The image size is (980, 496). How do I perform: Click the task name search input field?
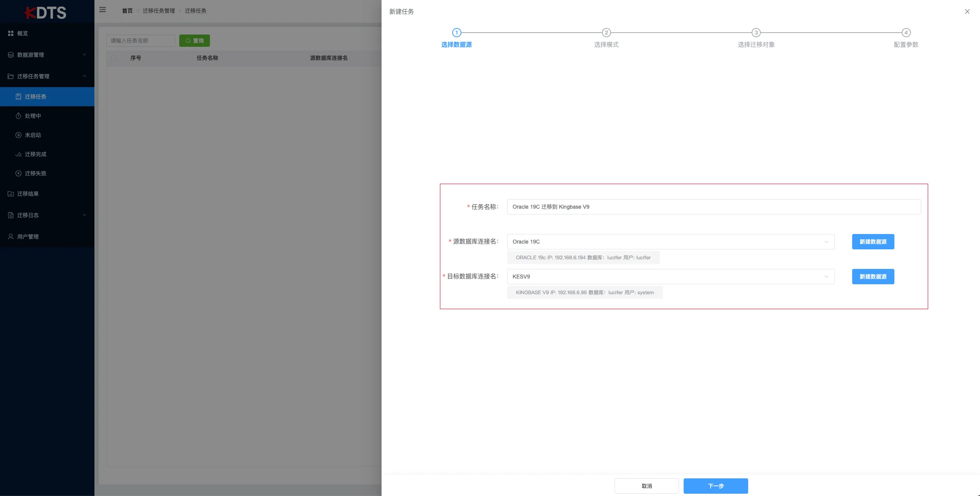[x=140, y=41]
